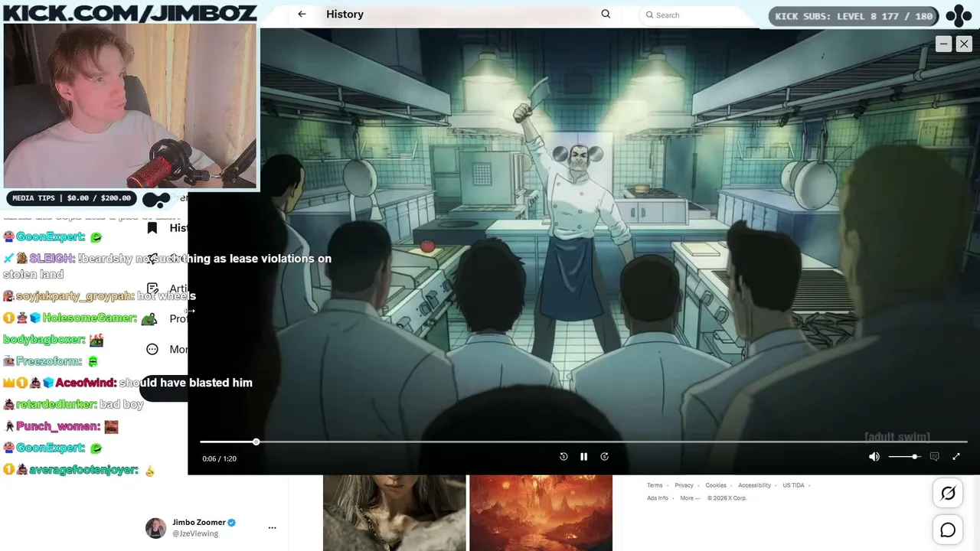Click SLEIGH's username in chat
Viewport: 980px width, 551px height.
[51, 259]
